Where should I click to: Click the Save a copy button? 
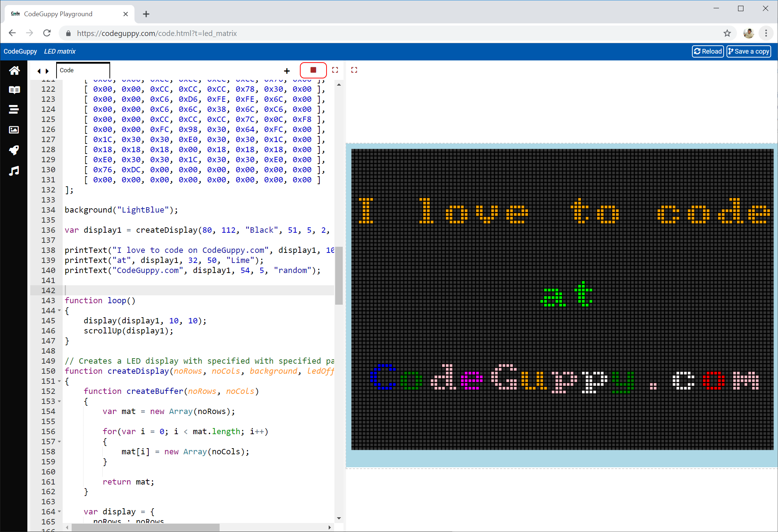click(748, 51)
